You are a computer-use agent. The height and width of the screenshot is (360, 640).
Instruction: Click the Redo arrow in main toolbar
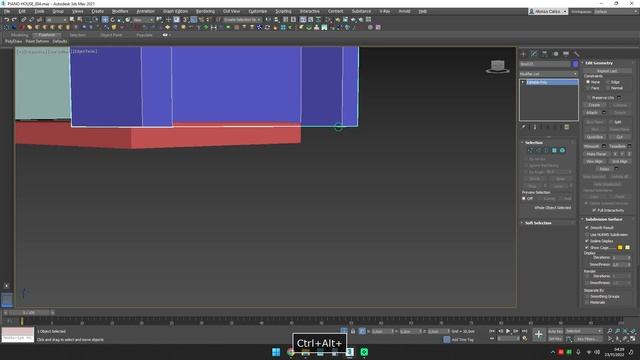click(14, 20)
